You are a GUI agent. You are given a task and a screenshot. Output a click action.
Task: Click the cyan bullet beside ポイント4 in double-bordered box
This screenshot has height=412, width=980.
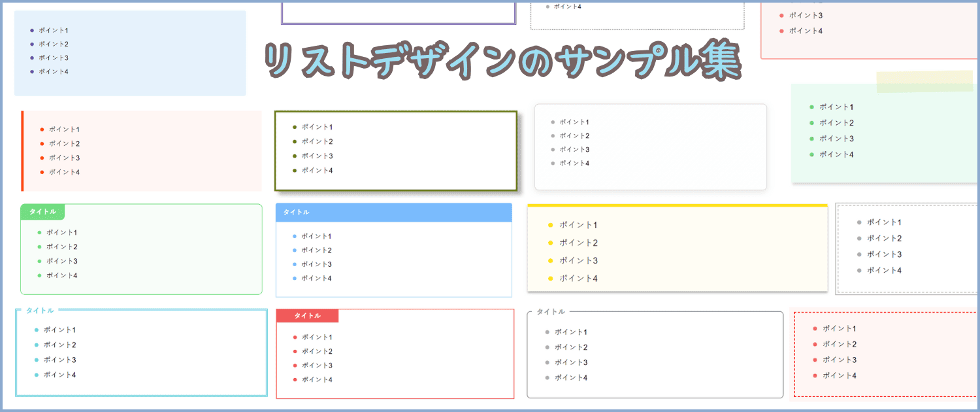coord(36,375)
